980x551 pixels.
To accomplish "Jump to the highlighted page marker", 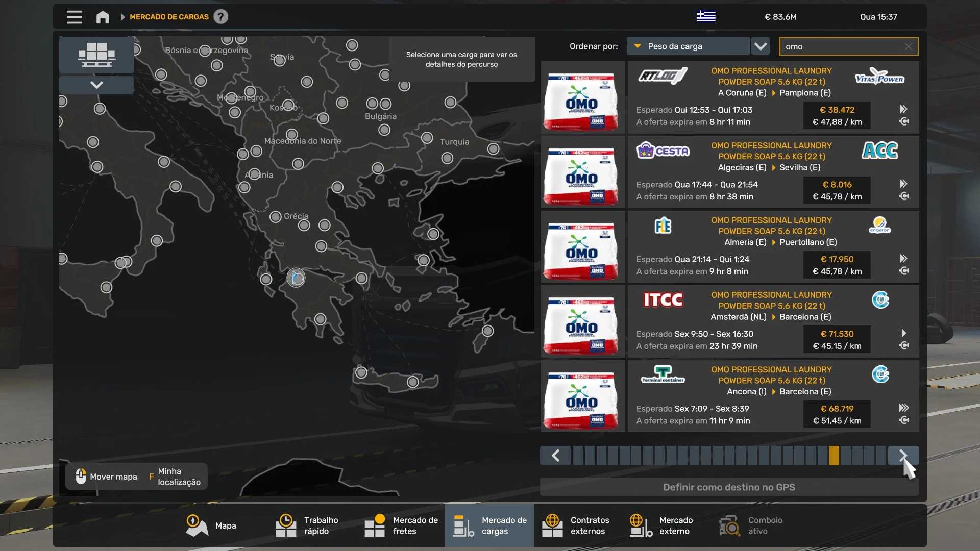I will 834,456.
